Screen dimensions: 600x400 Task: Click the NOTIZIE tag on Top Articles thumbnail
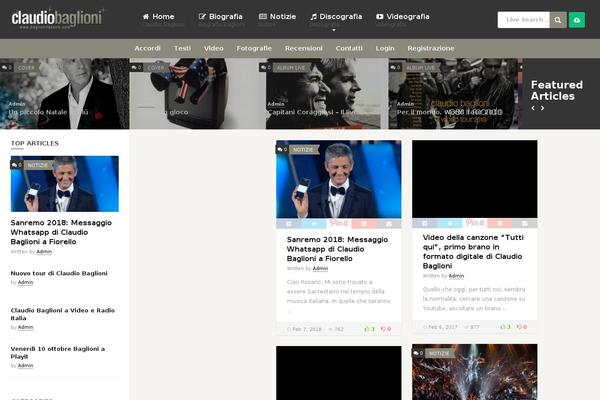[x=38, y=165]
